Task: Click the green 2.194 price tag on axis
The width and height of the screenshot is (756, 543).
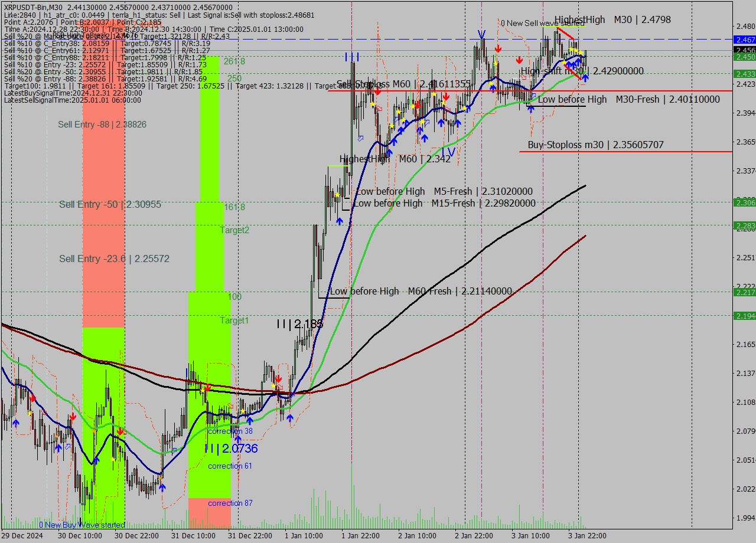Action: pyautogui.click(x=744, y=316)
